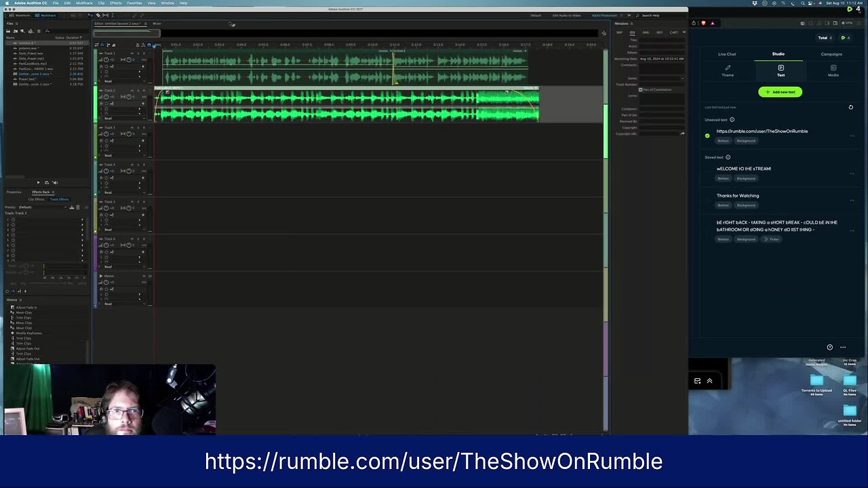Screen dimensions: 868x488
Task: Select the Time Selection tool
Action: (113, 15)
